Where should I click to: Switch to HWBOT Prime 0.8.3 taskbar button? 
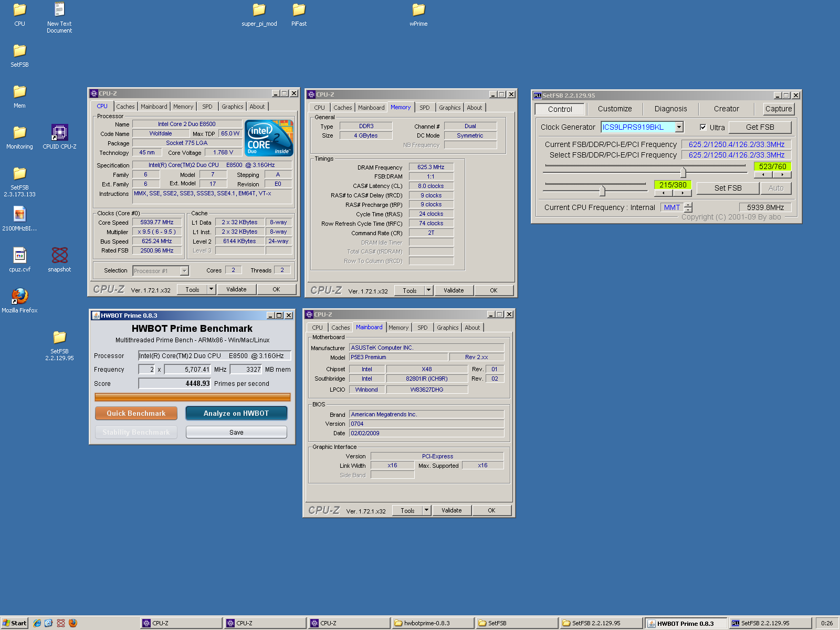pyautogui.click(x=686, y=623)
